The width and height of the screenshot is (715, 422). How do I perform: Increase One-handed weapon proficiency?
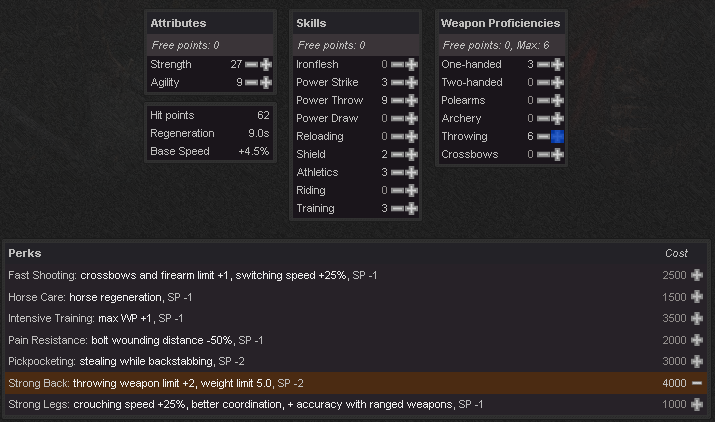(x=558, y=64)
